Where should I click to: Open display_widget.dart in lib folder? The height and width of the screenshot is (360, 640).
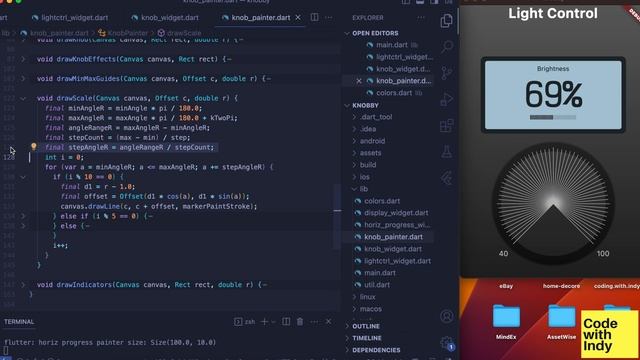[x=396, y=213]
